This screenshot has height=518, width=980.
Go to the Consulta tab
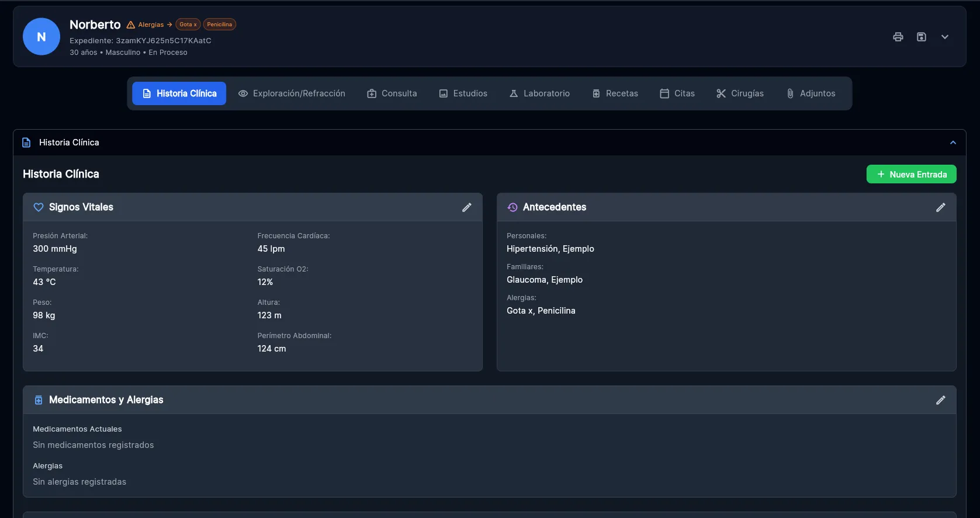click(392, 93)
